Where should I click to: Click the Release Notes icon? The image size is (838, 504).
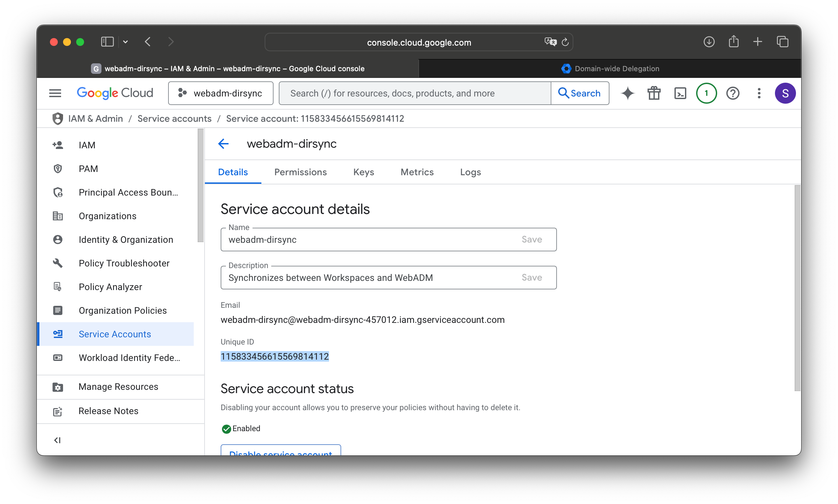58,411
